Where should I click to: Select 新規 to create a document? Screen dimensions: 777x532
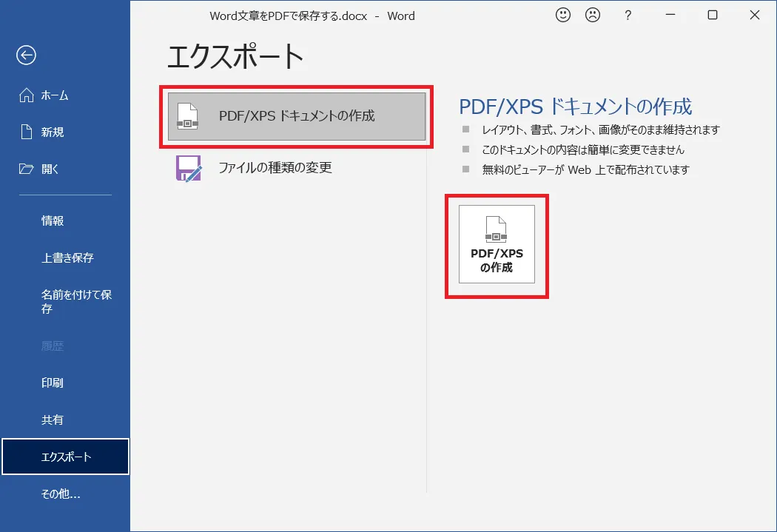(65, 132)
